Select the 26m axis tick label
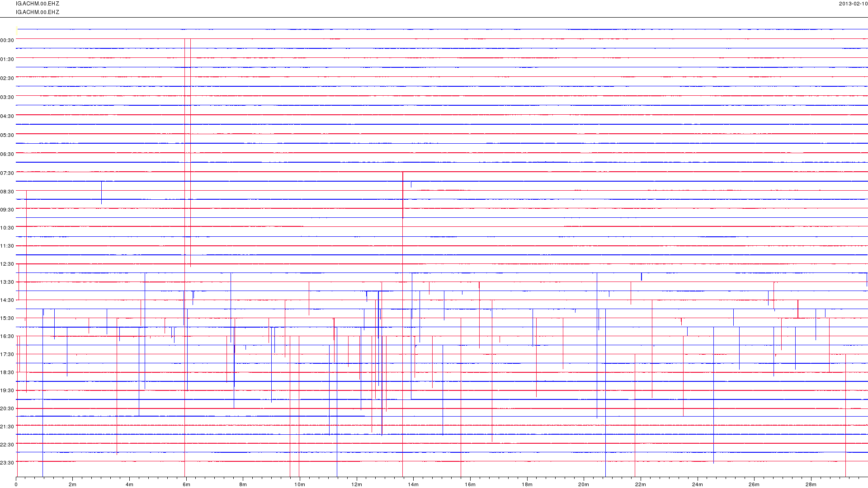 pyautogui.click(x=754, y=484)
